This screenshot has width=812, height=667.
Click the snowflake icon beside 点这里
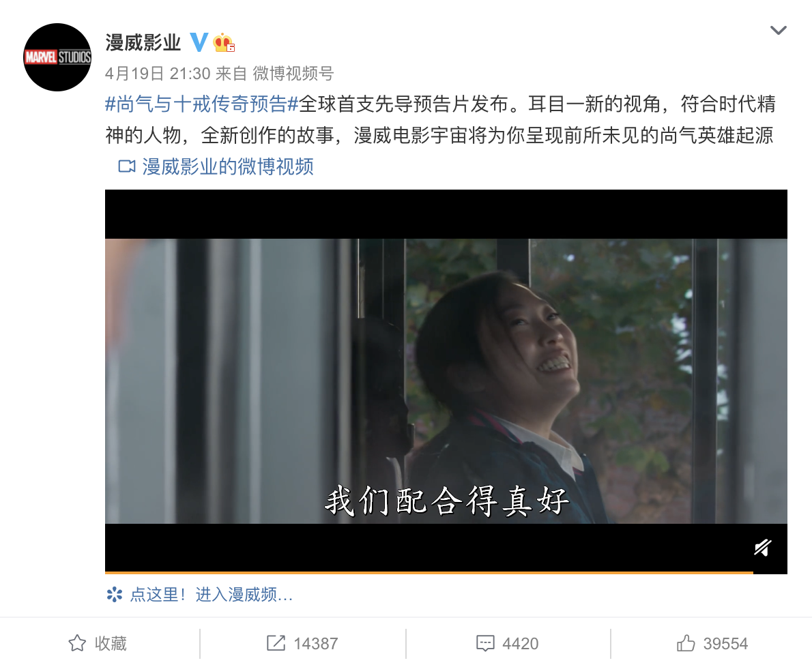pyautogui.click(x=115, y=595)
